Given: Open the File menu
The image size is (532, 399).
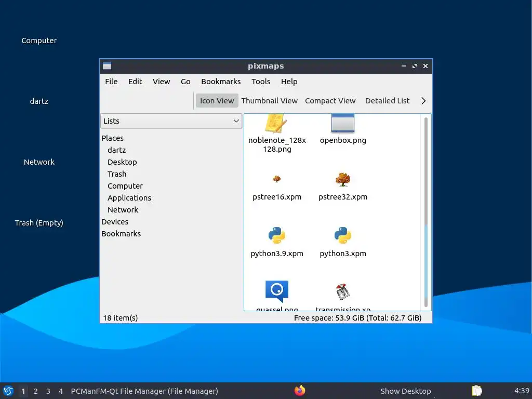Looking at the screenshot, I should coord(111,82).
